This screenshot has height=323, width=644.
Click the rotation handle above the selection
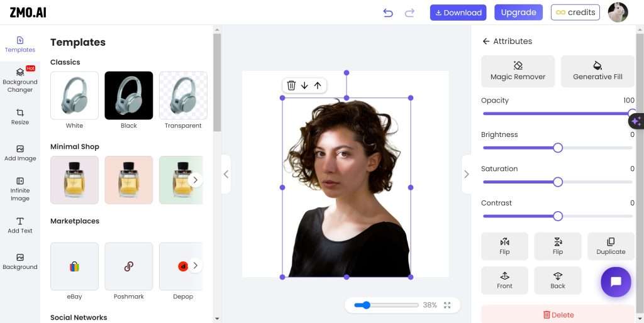coord(347,73)
